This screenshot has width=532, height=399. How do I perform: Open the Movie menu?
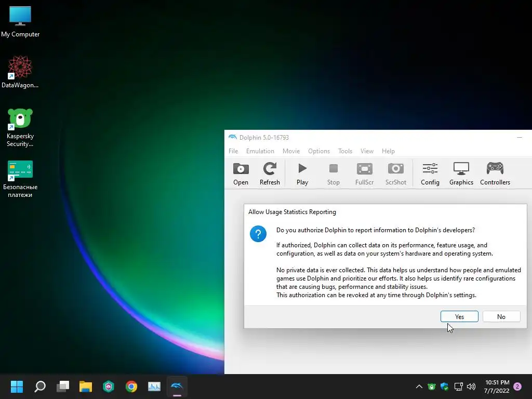pyautogui.click(x=291, y=151)
